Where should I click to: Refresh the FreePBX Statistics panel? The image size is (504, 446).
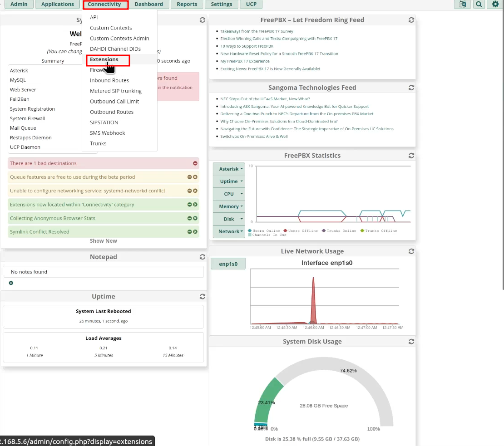(411, 156)
